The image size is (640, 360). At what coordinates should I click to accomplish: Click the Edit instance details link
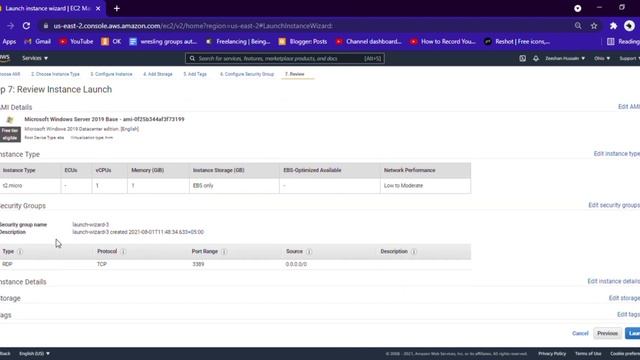click(613, 282)
